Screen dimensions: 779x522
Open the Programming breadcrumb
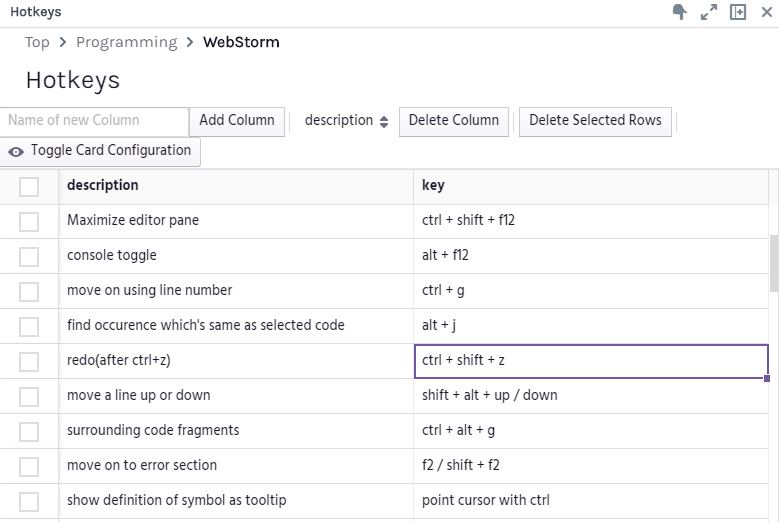click(127, 42)
